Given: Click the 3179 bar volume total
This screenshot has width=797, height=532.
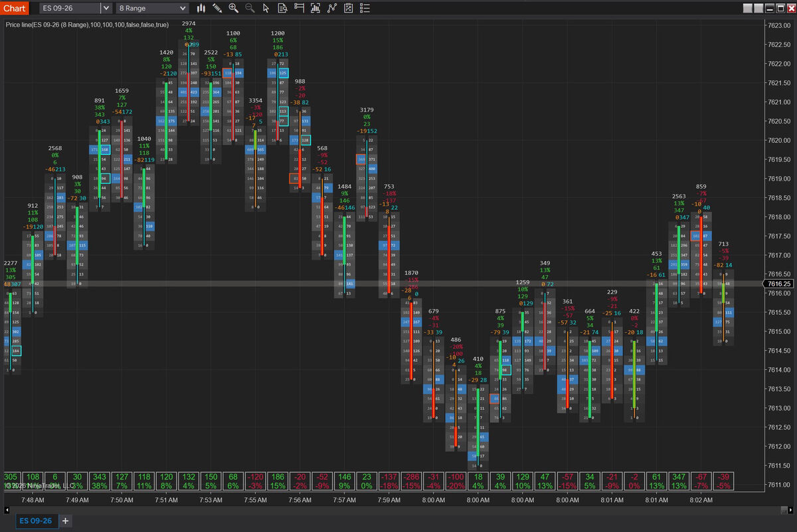Looking at the screenshot, I should (x=367, y=109).
